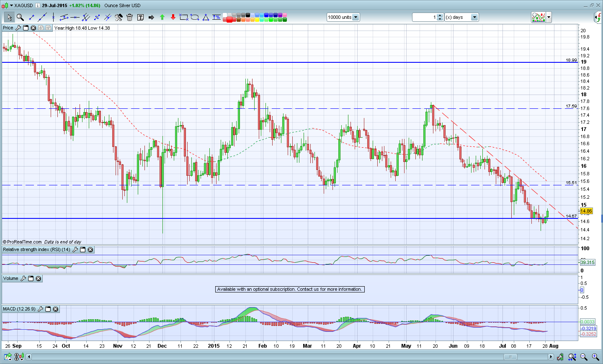Click the add indicator chart icon
The height and width of the screenshot is (364, 603).
point(539,17)
